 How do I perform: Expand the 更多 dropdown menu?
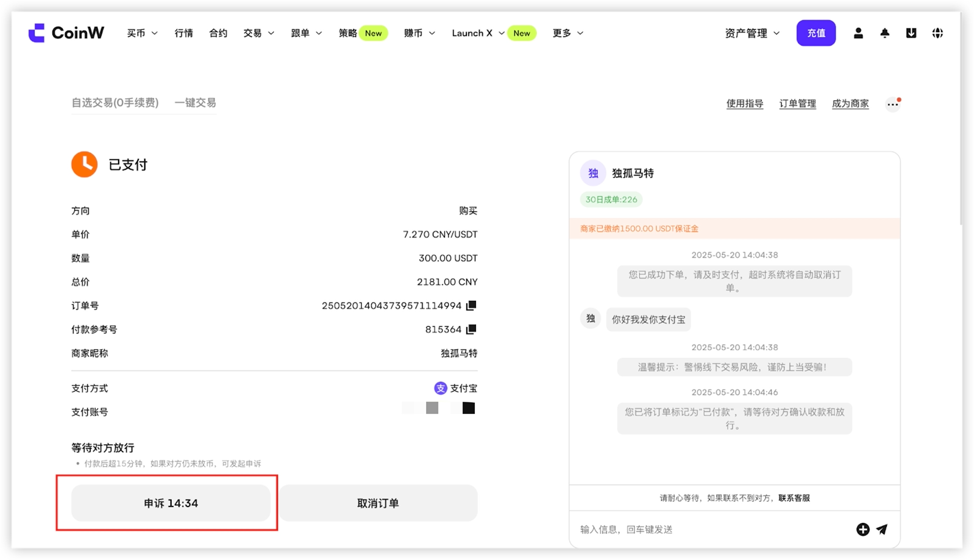[568, 33]
